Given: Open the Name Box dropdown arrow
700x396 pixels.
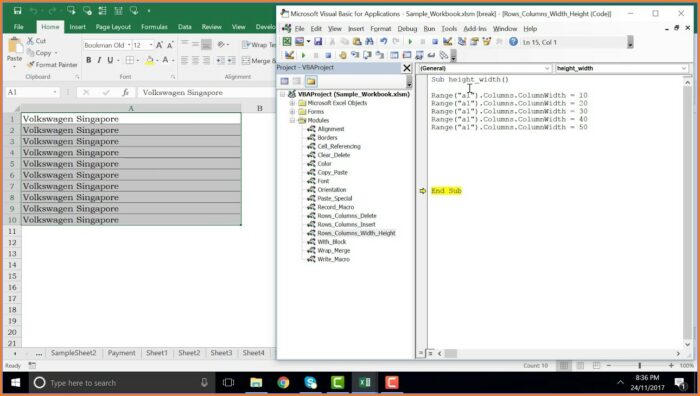Looking at the screenshot, I should pyautogui.click(x=54, y=92).
